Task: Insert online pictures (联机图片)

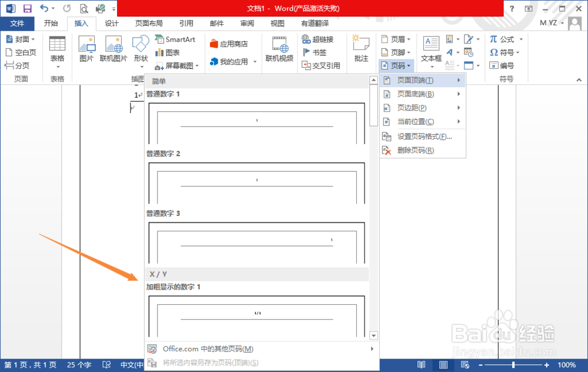Action: tap(113, 49)
